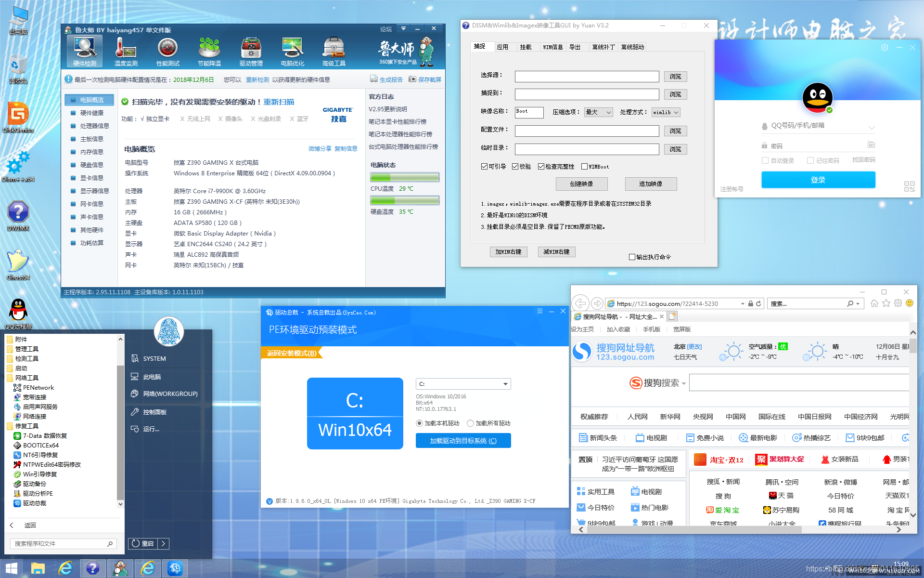Open Lu Master title bar dropdown menu arrow
924x578 pixels.
[x=403, y=28]
